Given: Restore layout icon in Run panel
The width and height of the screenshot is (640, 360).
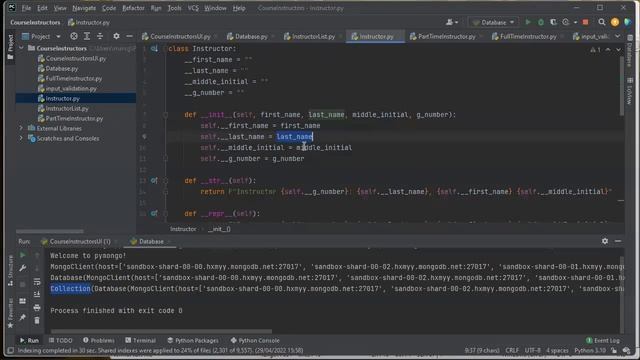Looking at the screenshot, I should pyautogui.click(x=22, y=301).
